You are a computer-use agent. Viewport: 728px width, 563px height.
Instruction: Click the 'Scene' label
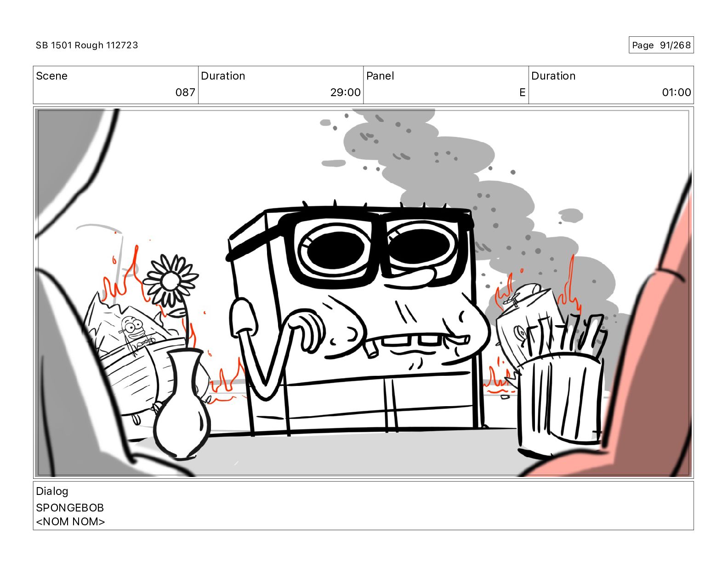(52, 76)
